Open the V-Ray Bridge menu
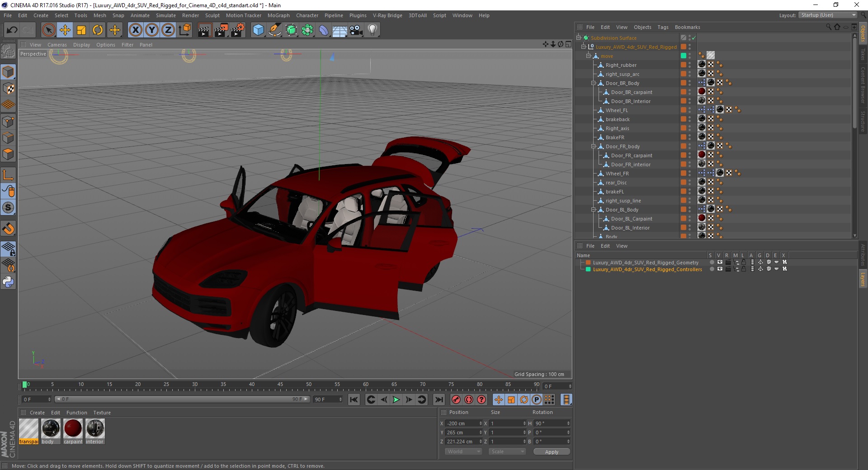The image size is (868, 470). click(x=387, y=15)
